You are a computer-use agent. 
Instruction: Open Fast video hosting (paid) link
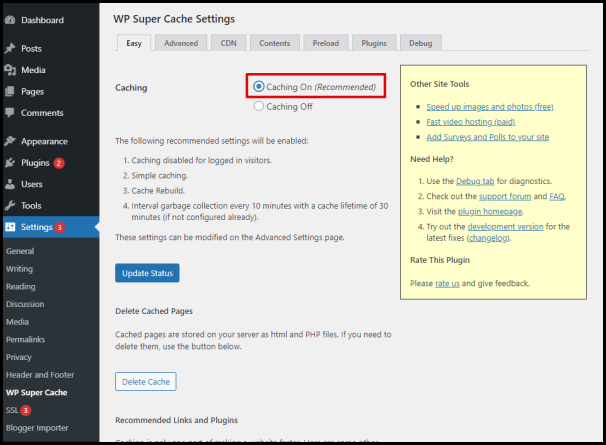pos(470,122)
